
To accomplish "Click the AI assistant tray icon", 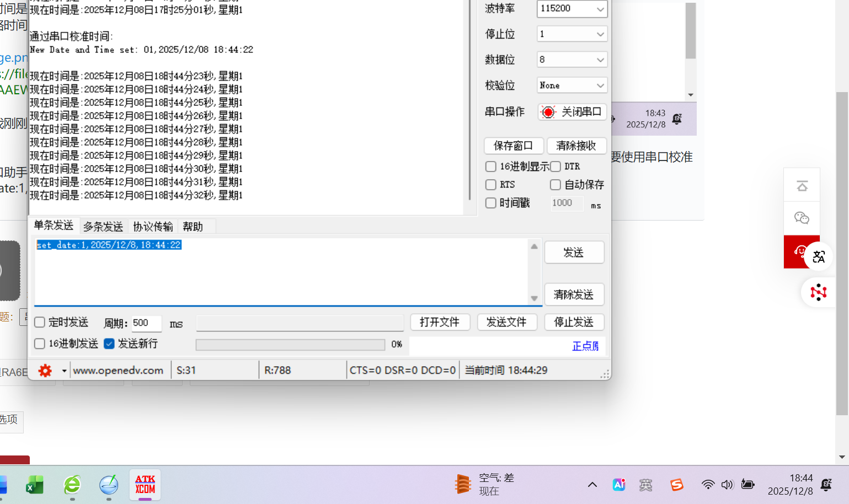I will 619,485.
